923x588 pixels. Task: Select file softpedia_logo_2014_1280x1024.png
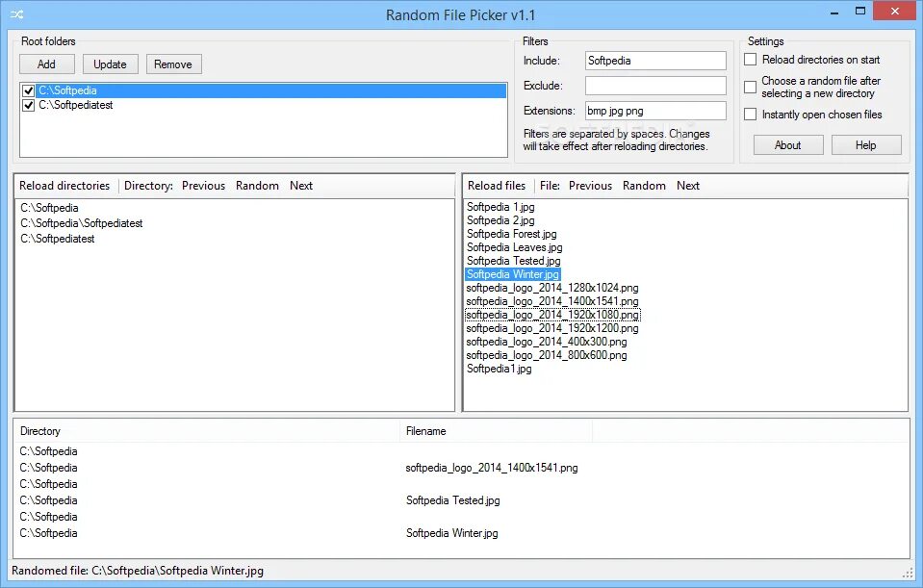[x=552, y=288]
